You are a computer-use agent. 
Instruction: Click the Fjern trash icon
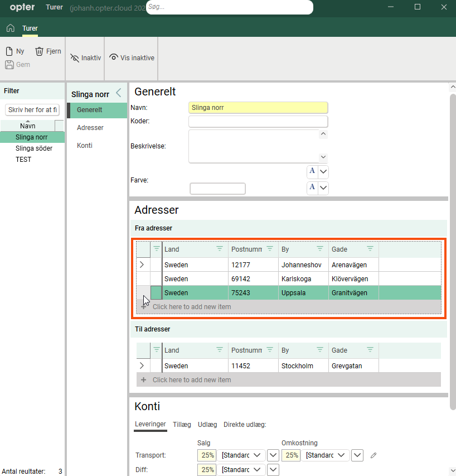(40, 51)
